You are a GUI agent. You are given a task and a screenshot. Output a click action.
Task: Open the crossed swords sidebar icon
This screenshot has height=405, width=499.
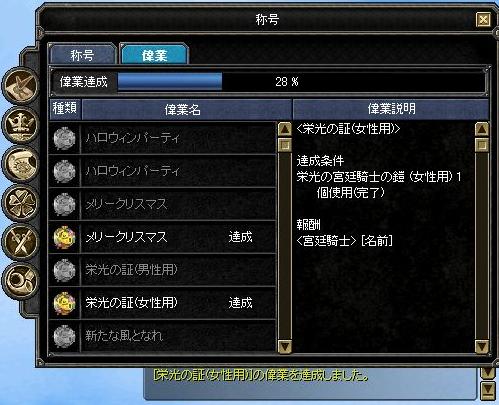(x=21, y=241)
